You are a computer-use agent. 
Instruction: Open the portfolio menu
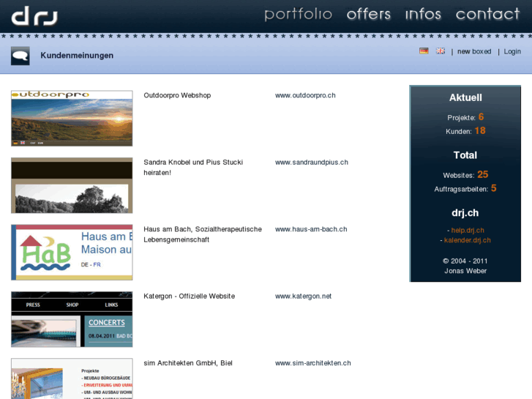(x=299, y=14)
